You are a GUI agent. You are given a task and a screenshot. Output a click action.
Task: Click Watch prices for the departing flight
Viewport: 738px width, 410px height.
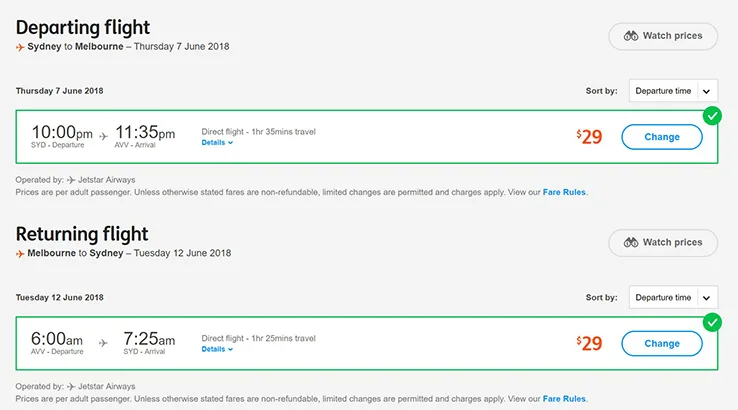(663, 37)
